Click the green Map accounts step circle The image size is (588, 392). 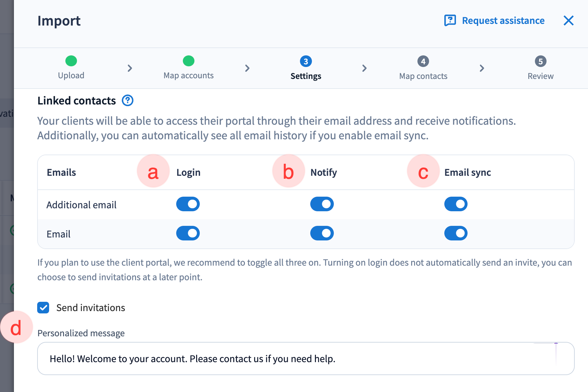188,61
